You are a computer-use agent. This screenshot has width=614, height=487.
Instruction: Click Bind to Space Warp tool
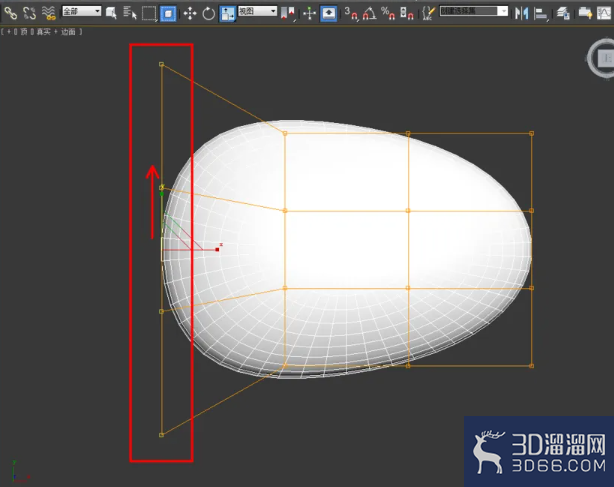[49, 13]
